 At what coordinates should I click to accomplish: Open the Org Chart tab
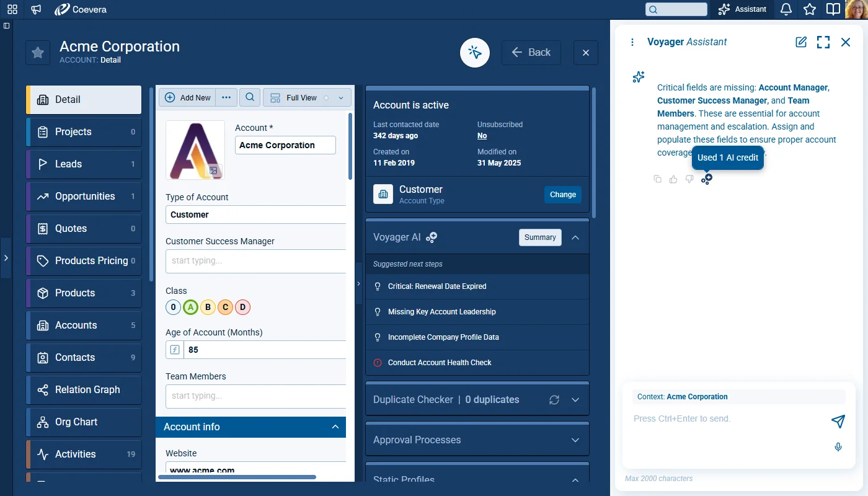coord(84,422)
